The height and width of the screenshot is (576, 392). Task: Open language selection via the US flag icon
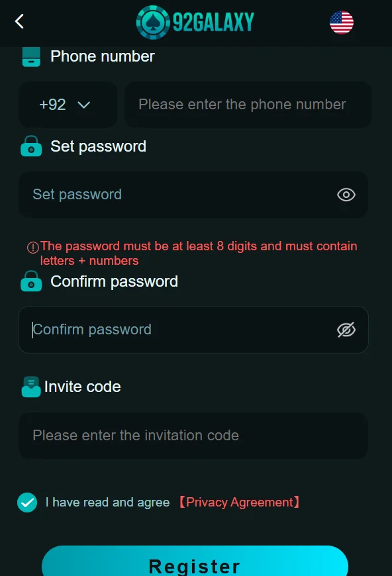click(342, 21)
